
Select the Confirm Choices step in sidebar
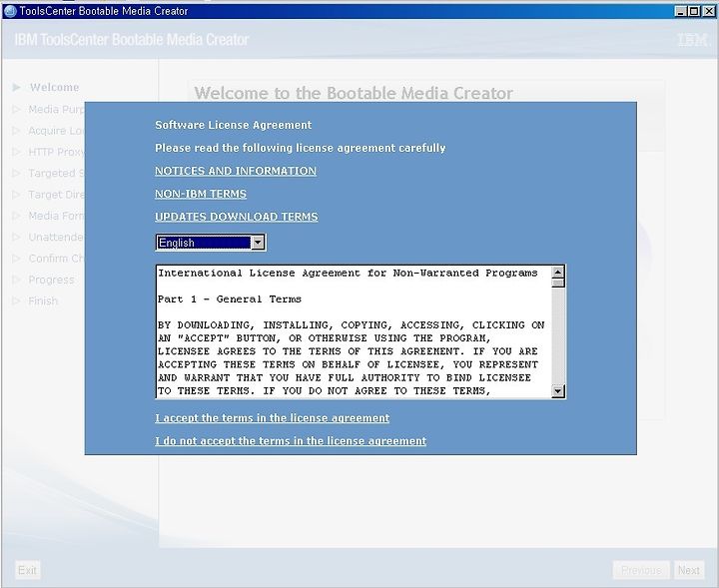(56, 258)
